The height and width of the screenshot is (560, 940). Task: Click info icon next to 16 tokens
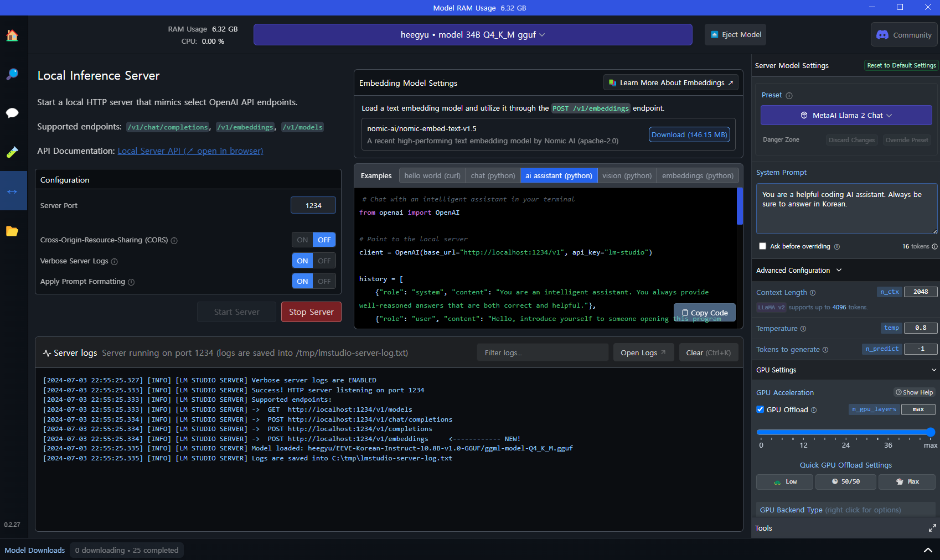pyautogui.click(x=934, y=247)
